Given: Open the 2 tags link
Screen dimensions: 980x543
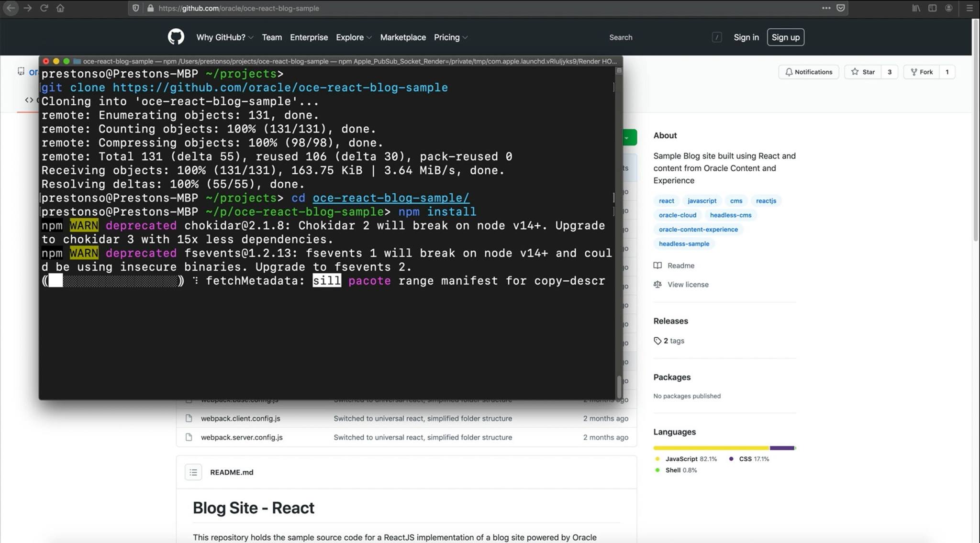Looking at the screenshot, I should point(674,341).
